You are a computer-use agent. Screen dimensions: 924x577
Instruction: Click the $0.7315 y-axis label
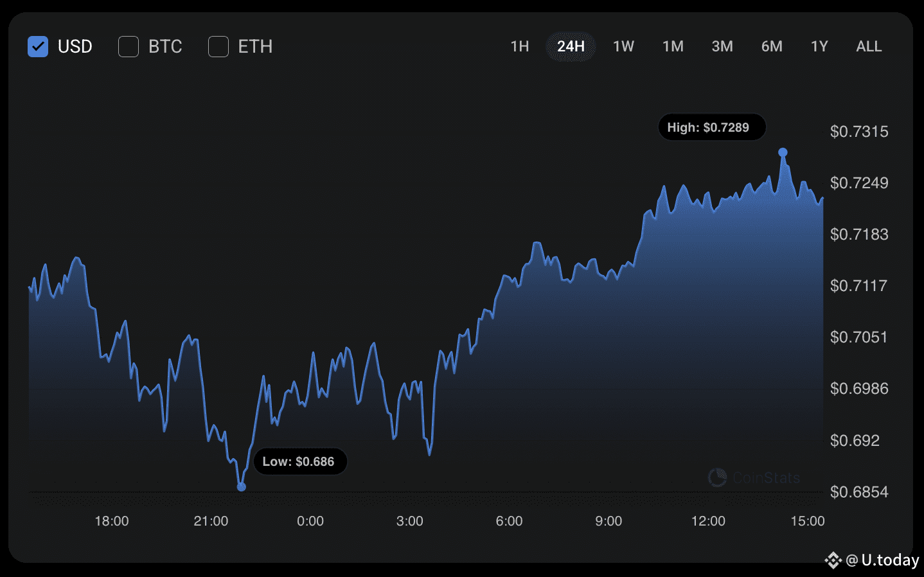coord(859,132)
